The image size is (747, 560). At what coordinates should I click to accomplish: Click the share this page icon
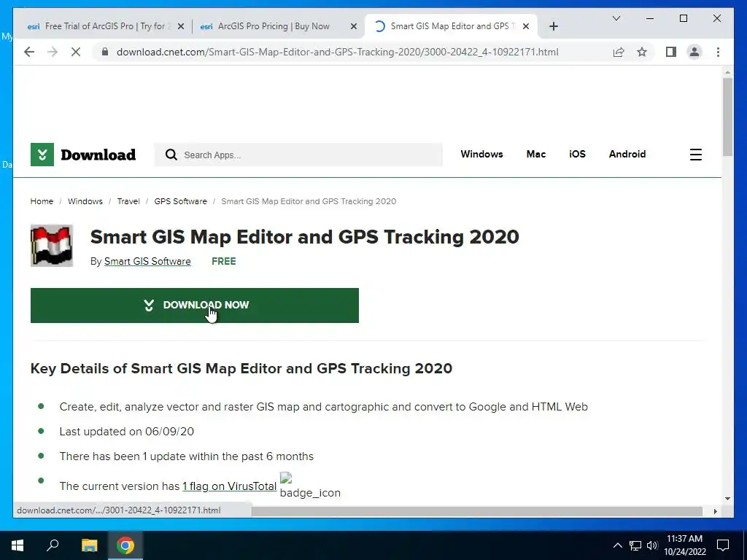tap(619, 52)
